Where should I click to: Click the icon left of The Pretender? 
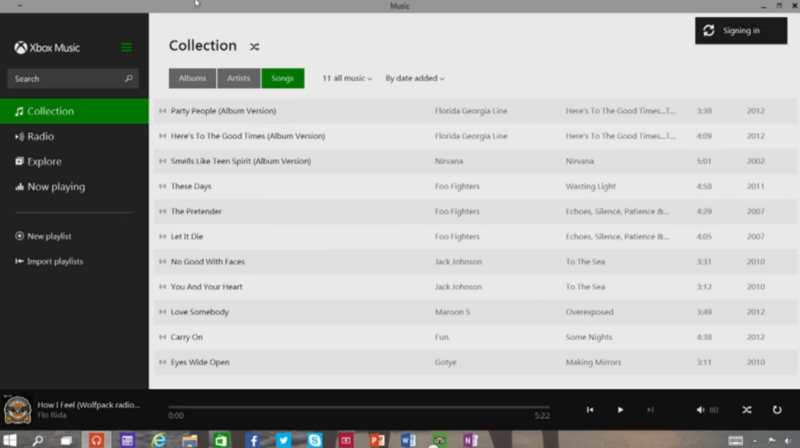[x=162, y=211]
